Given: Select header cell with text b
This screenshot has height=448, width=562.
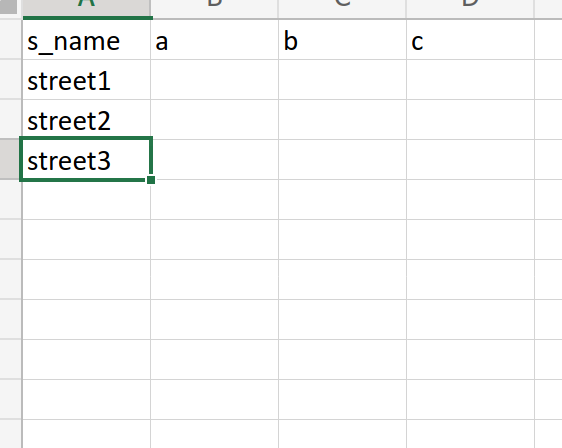Looking at the screenshot, I should pyautogui.click(x=342, y=40).
